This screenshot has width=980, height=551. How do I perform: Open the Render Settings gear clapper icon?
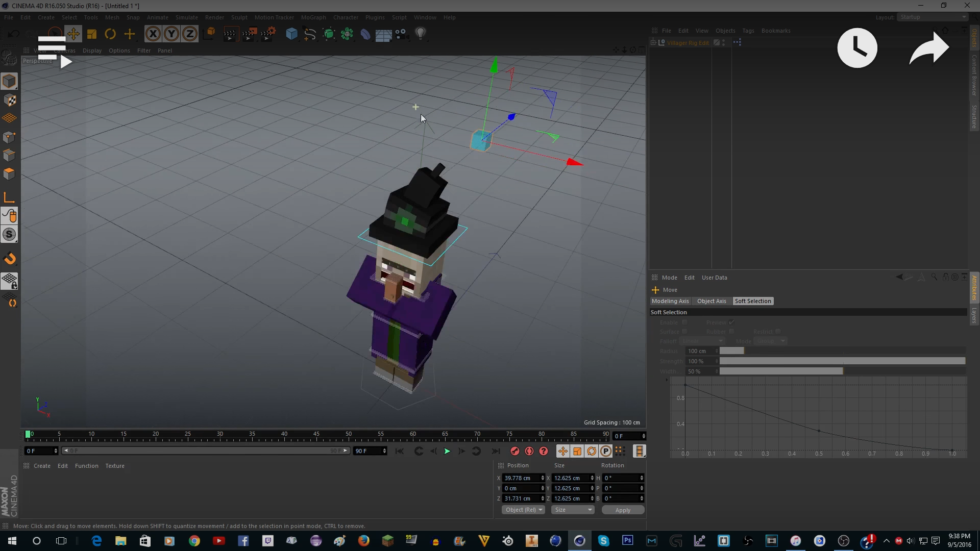(x=267, y=34)
